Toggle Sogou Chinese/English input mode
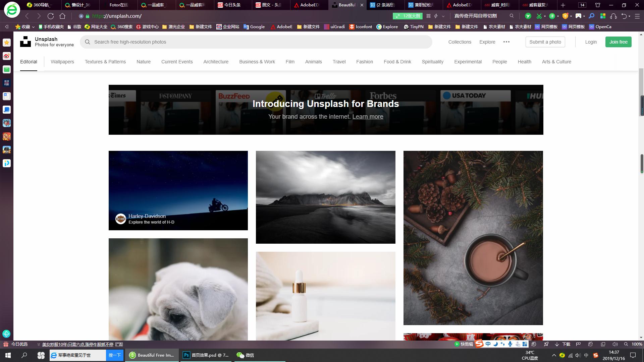The height and width of the screenshot is (362, 644). (488, 344)
